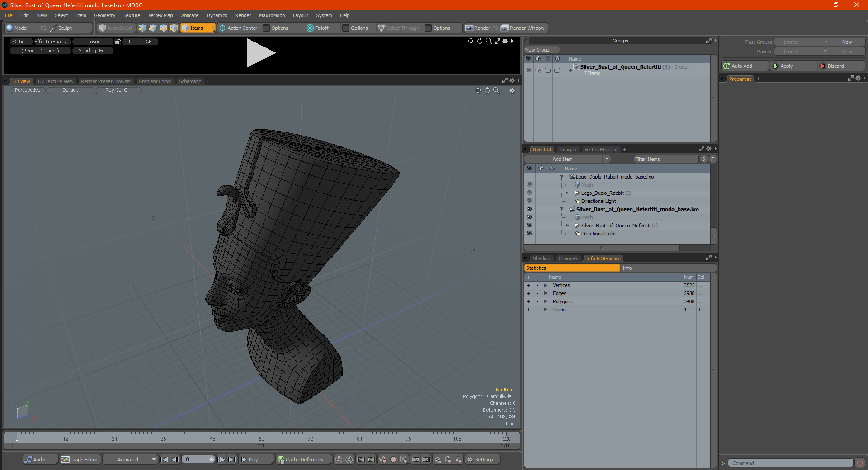
Task: Select Polygons selection mode cube icon
Action: [163, 28]
